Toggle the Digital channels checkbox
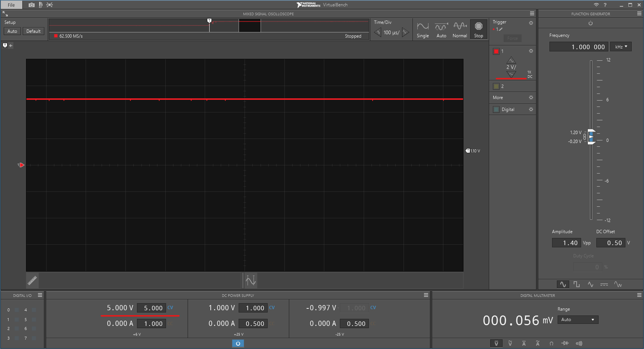The image size is (644, 349). (496, 110)
